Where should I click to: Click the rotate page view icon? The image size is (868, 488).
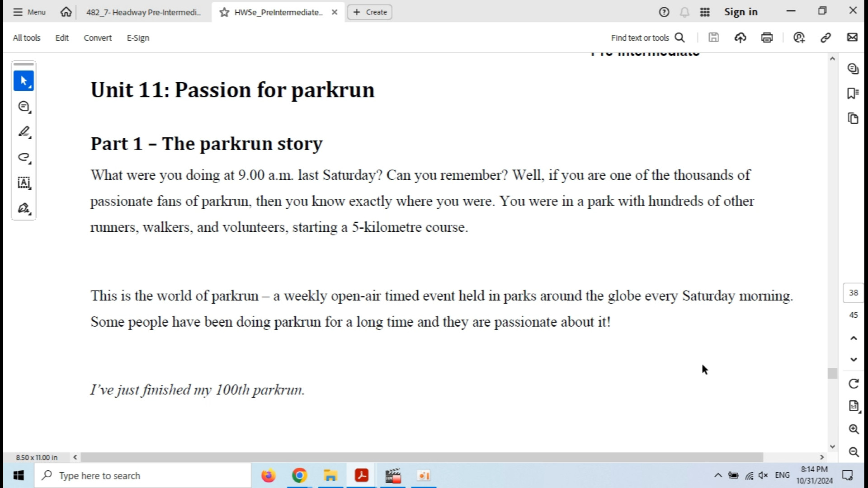point(853,384)
